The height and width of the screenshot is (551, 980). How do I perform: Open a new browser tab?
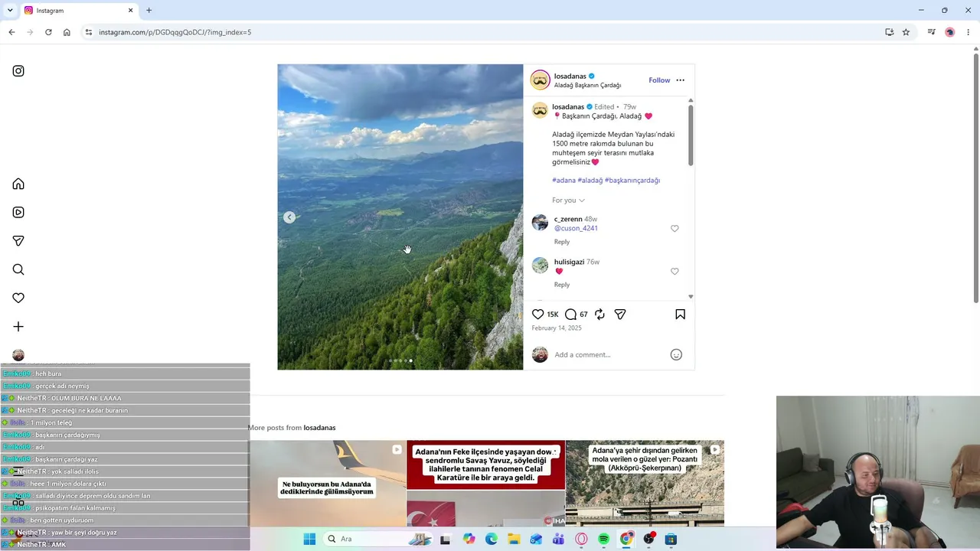149,11
